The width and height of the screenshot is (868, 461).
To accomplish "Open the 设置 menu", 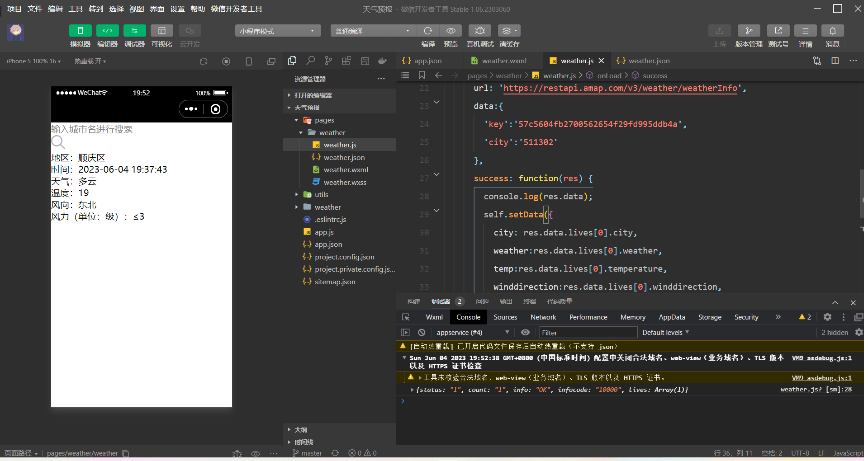I will [177, 9].
